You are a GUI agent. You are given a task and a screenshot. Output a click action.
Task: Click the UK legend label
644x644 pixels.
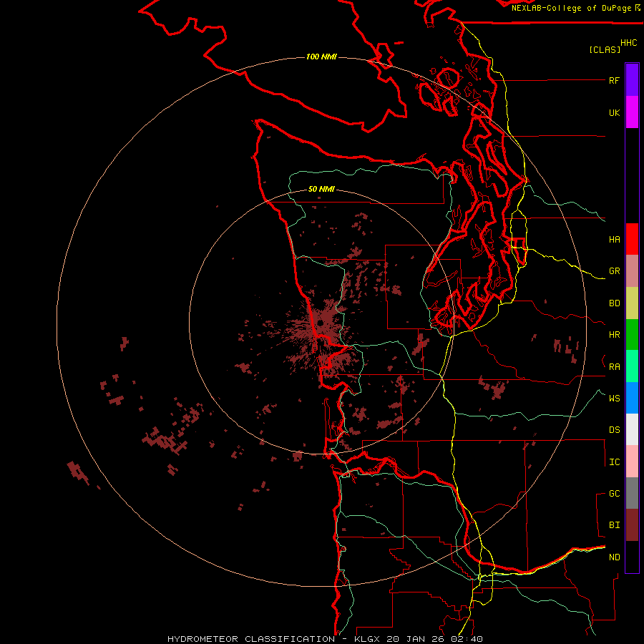614,112
